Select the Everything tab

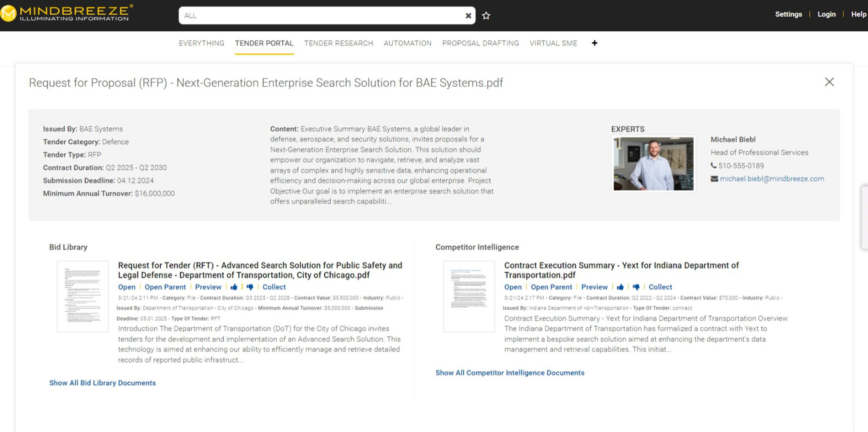coord(202,43)
